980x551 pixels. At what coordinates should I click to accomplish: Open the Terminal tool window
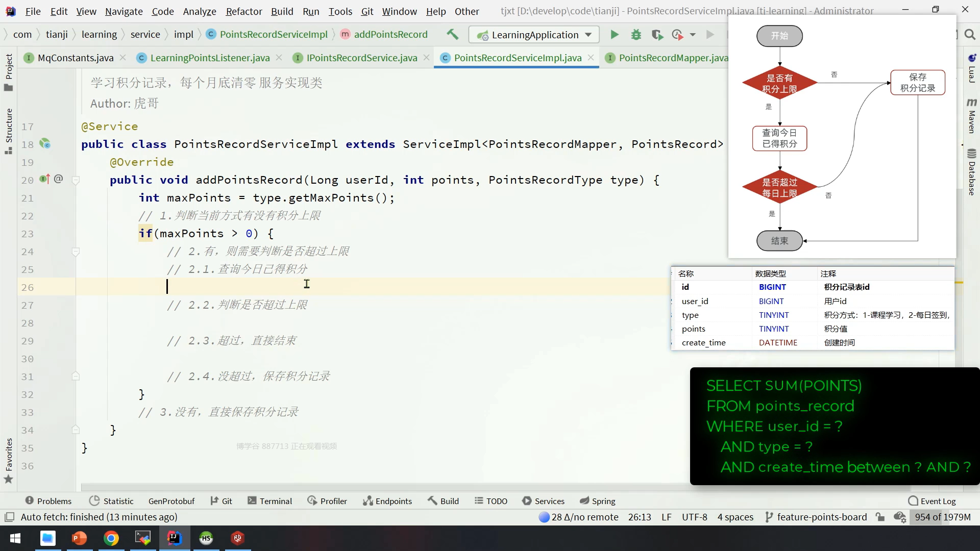point(269,501)
